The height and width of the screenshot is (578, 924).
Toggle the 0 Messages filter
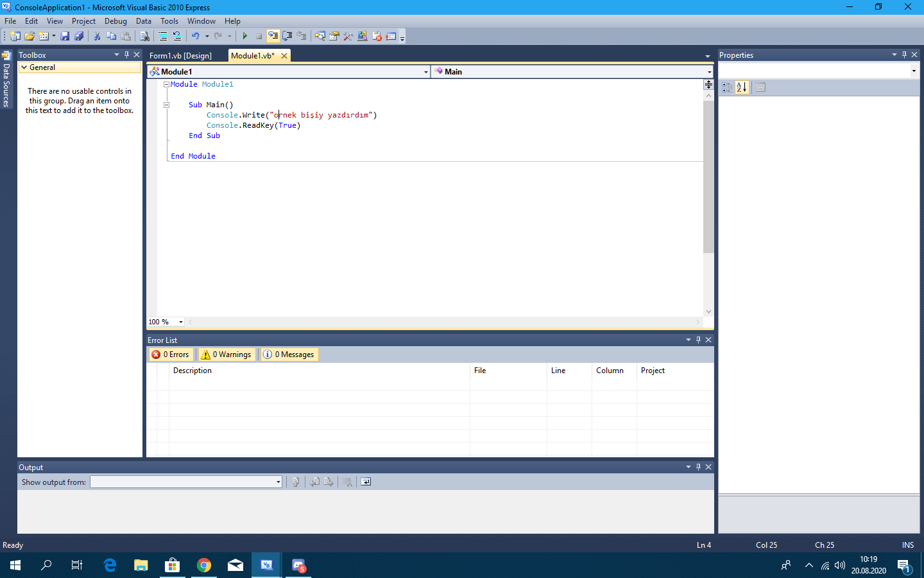(x=289, y=355)
